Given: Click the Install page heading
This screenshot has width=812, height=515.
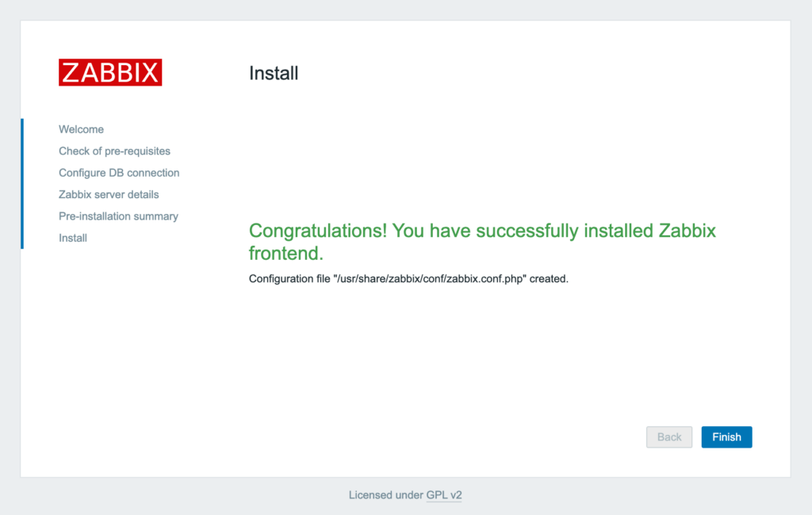Looking at the screenshot, I should tap(274, 73).
